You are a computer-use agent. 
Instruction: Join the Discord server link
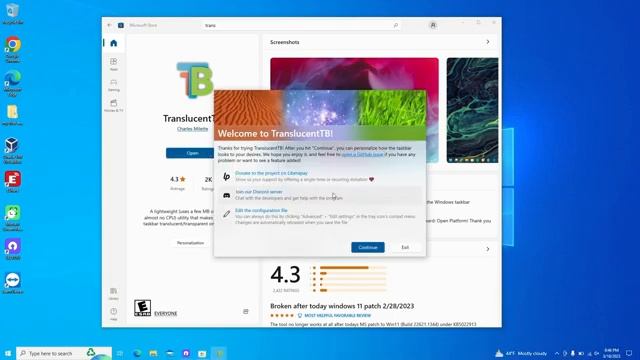pos(259,192)
